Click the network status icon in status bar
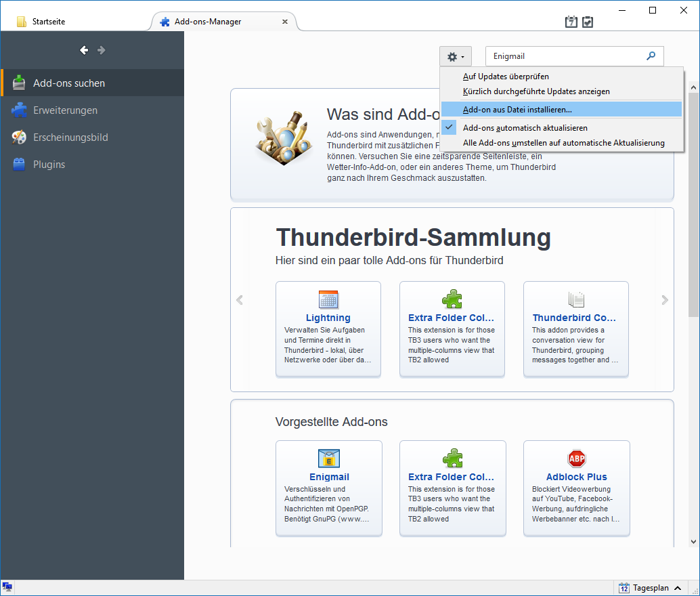This screenshot has width=700, height=596. point(7,587)
